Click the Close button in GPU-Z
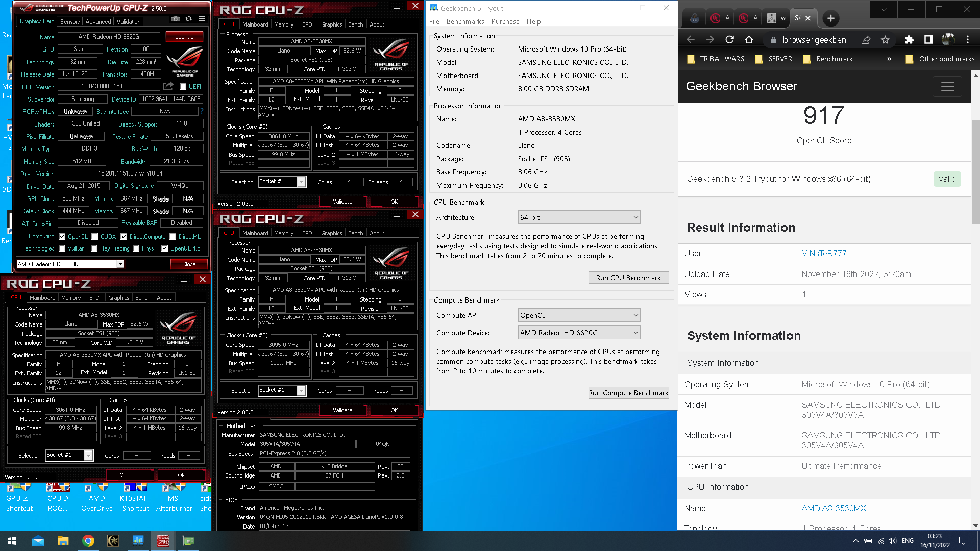Image resolution: width=980 pixels, height=551 pixels. click(x=189, y=264)
